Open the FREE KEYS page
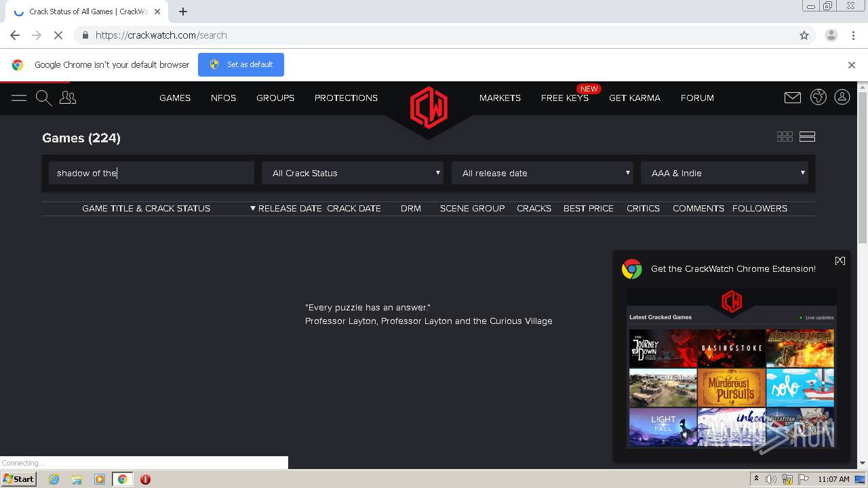Screen dimensions: 868x488 coord(565,98)
